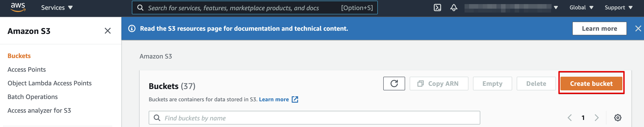This screenshot has width=644, height=127.
Task: Expand the Services dropdown
Action: coord(57,8)
